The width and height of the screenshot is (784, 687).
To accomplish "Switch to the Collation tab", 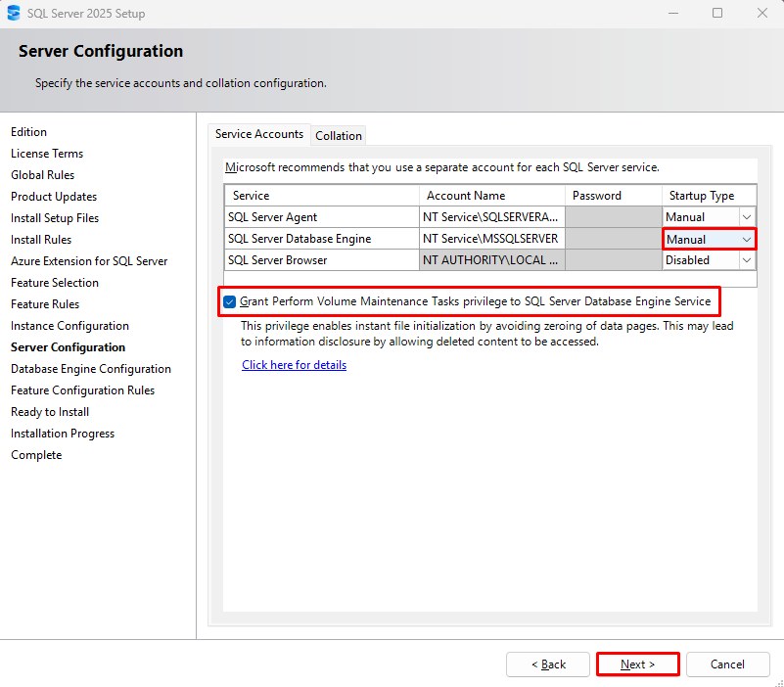I will [x=339, y=135].
